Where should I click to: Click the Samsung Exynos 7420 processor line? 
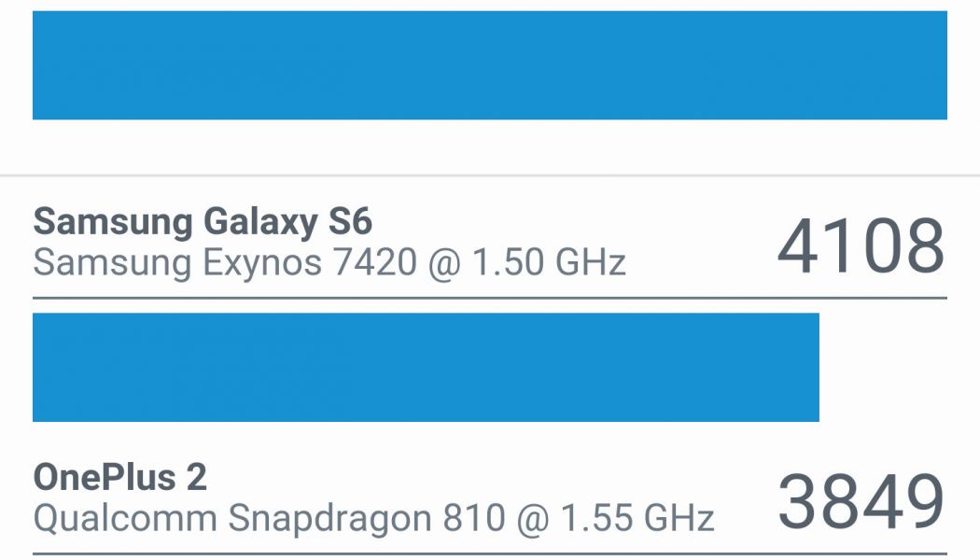pyautogui.click(x=329, y=263)
